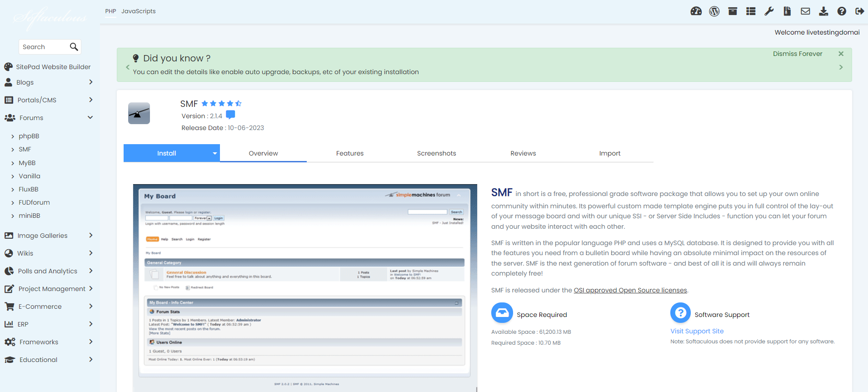
Task: Click Visit Support Site link
Action: click(x=697, y=331)
